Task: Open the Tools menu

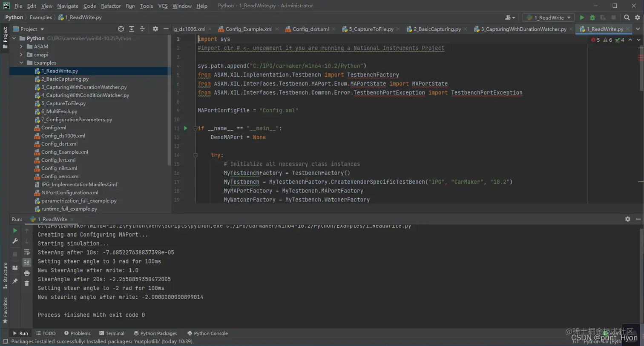Action: tap(147, 6)
